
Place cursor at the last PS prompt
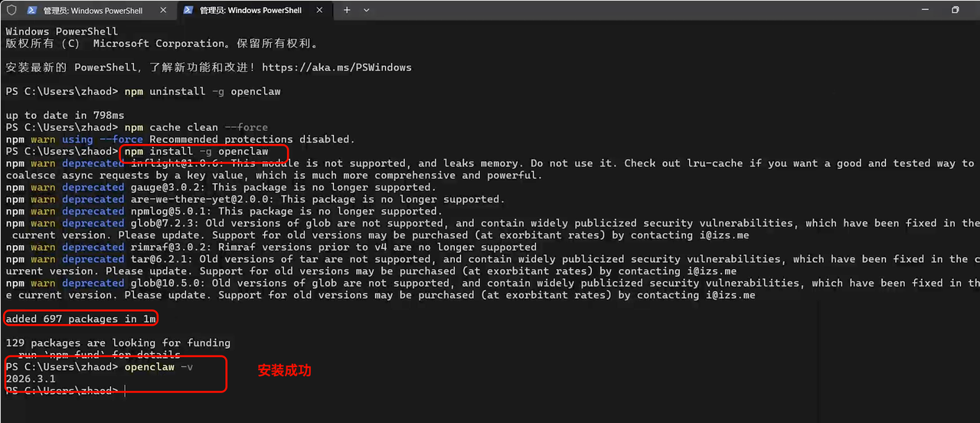(x=124, y=391)
